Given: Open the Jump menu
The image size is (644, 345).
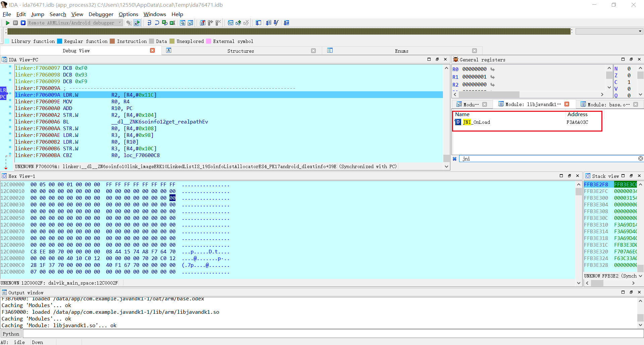Looking at the screenshot, I should click(38, 14).
